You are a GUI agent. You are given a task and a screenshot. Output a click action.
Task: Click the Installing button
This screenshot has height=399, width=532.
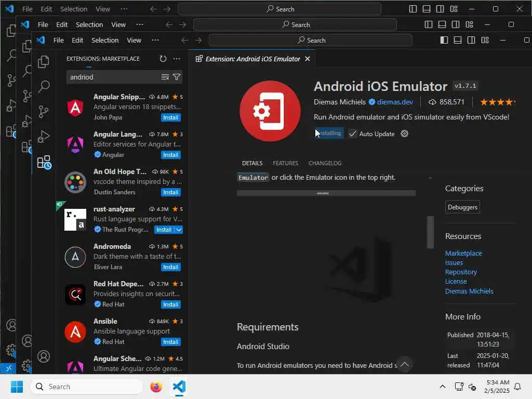point(329,134)
